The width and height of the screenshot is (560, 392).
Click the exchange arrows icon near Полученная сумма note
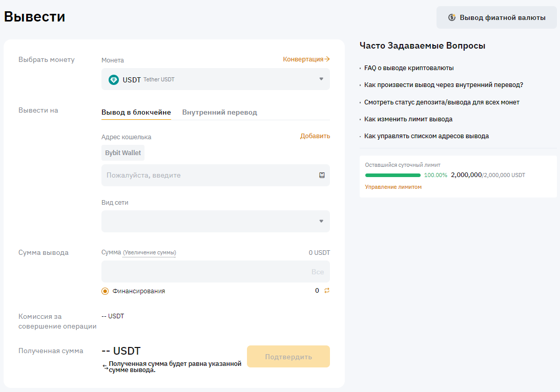click(106, 367)
